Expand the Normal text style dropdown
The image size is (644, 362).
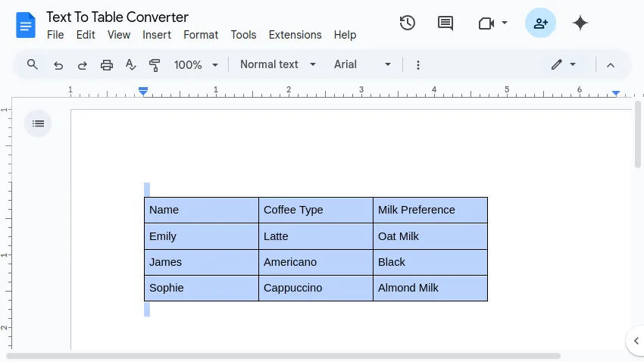click(278, 65)
